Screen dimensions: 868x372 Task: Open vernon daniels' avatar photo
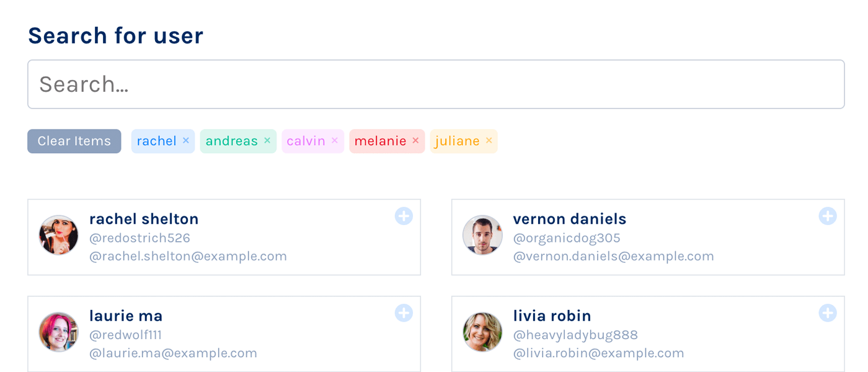[x=482, y=236]
